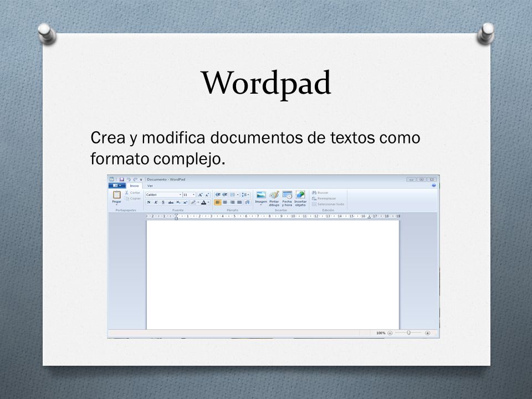Open the bullet list style arrow
Screen dimensions: 532x399
pos(238,195)
